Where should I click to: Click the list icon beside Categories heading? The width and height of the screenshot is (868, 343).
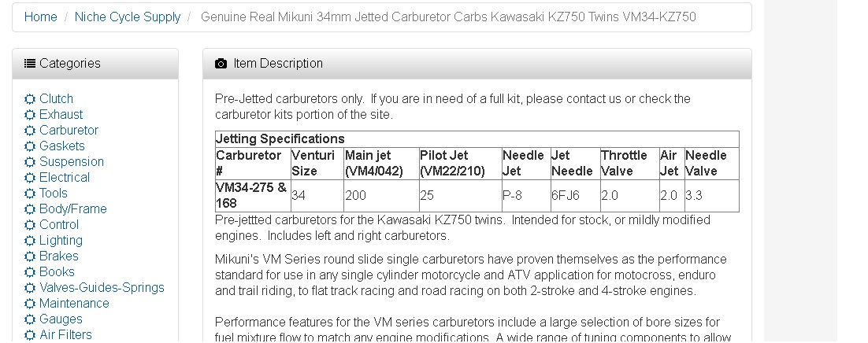[30, 64]
